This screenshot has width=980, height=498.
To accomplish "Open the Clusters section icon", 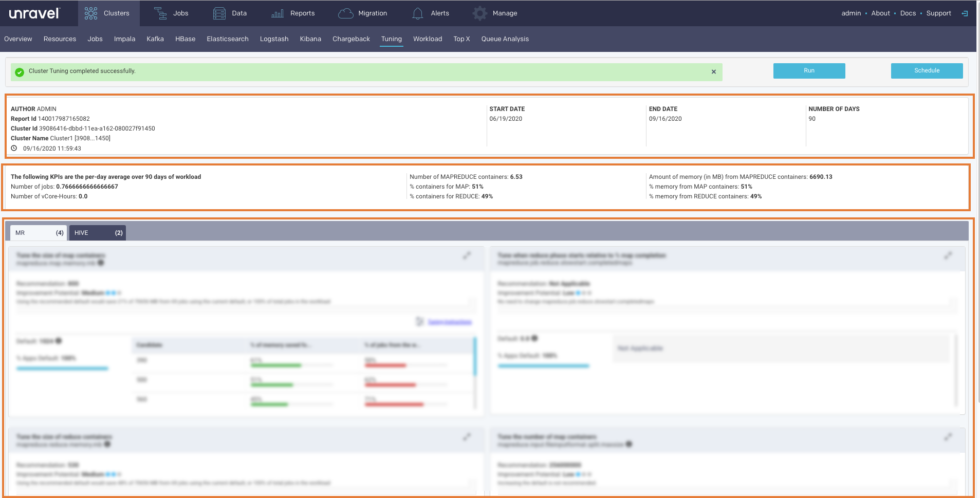I will click(x=91, y=13).
